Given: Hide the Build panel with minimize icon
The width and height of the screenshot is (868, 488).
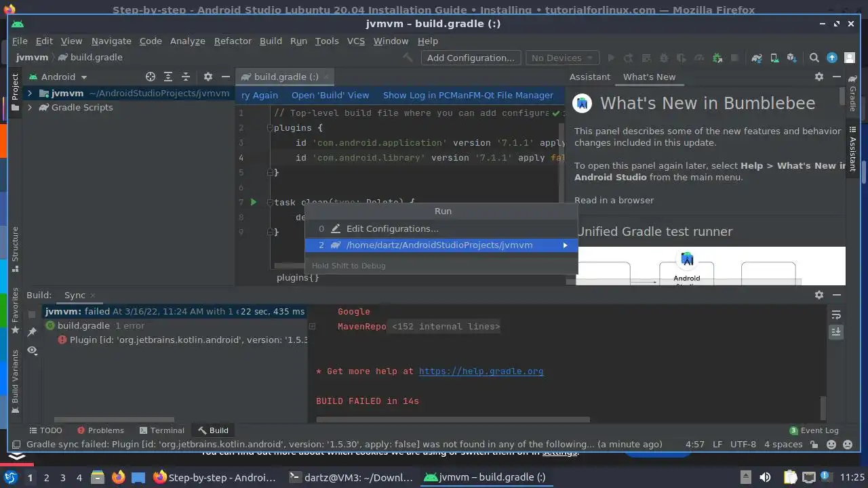Looking at the screenshot, I should tap(837, 295).
